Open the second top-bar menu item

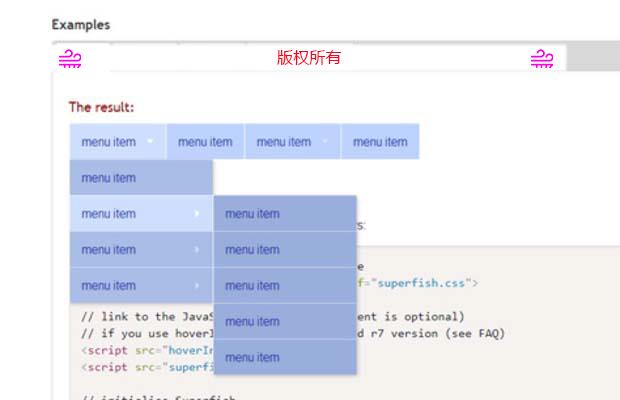pyautogui.click(x=205, y=142)
